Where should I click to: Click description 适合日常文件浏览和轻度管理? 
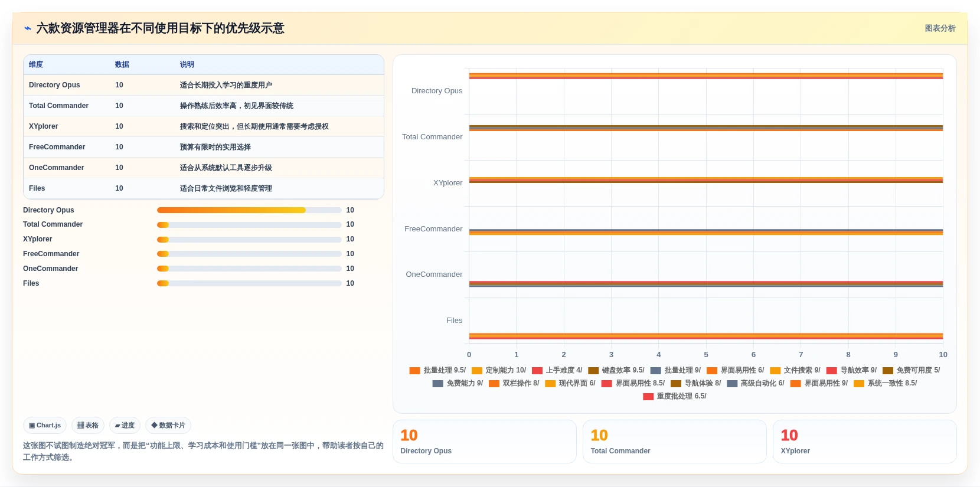click(x=226, y=188)
